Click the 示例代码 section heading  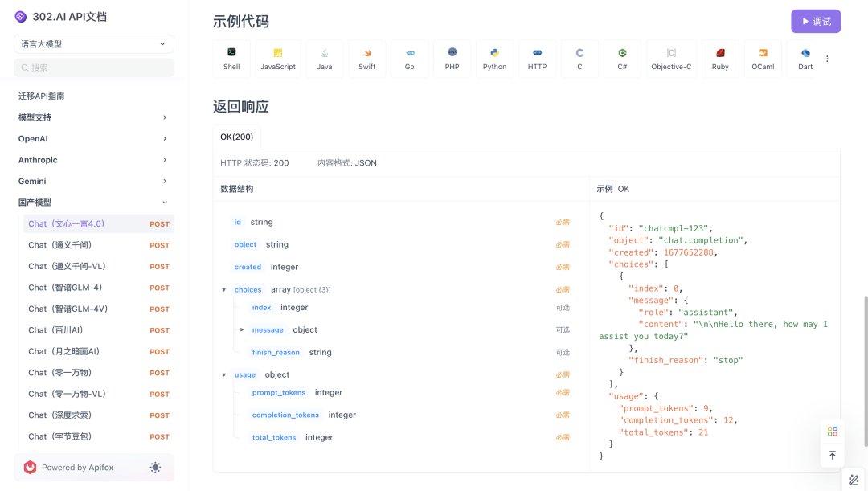[x=241, y=22]
